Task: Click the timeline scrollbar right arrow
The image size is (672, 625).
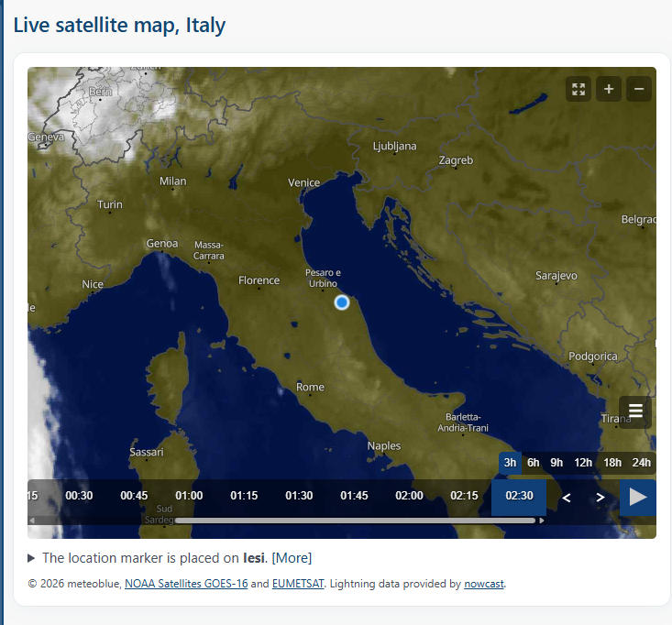Action: coord(542,521)
